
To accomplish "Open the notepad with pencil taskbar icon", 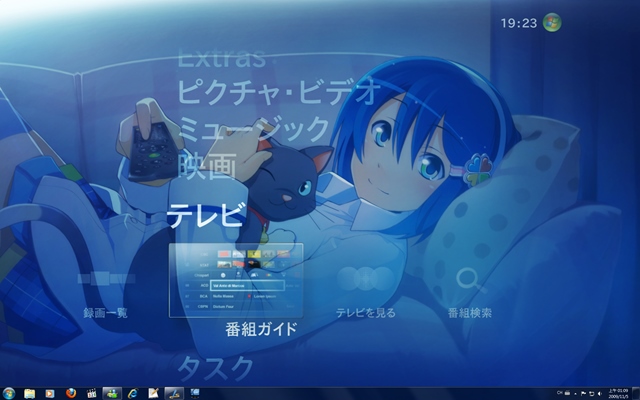I will point(153,393).
